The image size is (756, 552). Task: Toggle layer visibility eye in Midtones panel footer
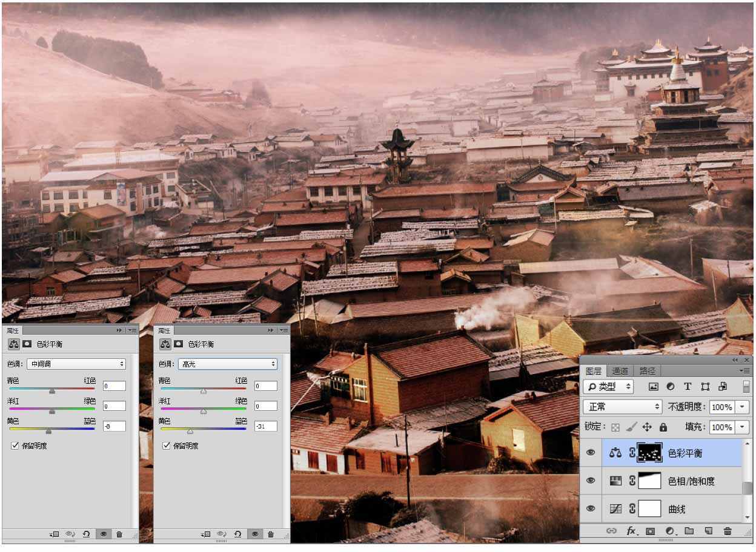point(103,534)
